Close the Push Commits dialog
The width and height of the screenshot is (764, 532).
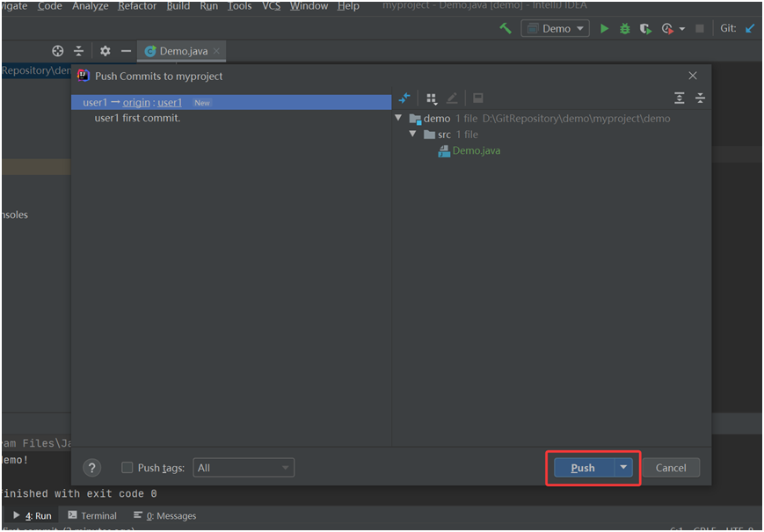coord(693,76)
